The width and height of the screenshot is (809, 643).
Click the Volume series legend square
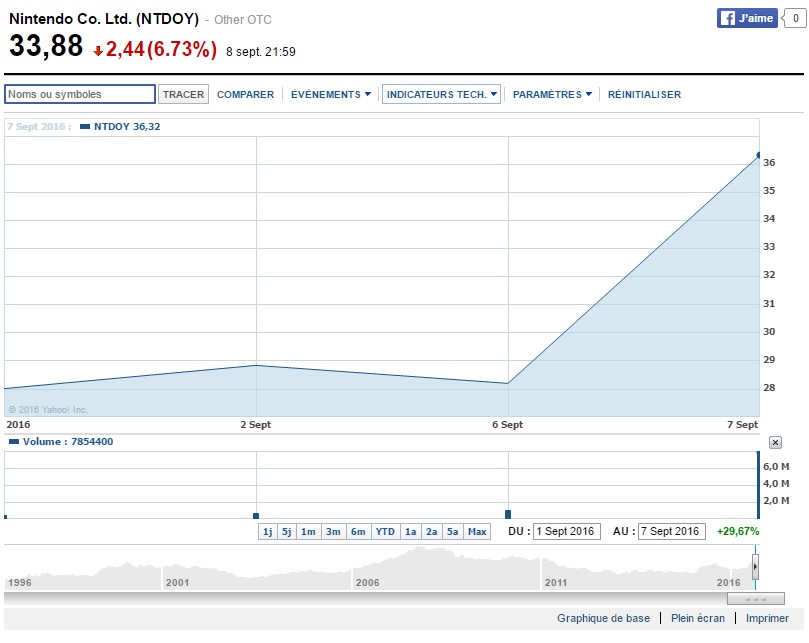coord(14,442)
